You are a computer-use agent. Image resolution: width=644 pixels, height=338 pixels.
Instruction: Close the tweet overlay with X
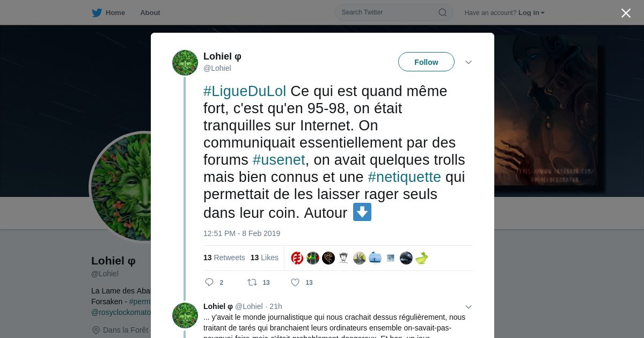[x=626, y=13]
